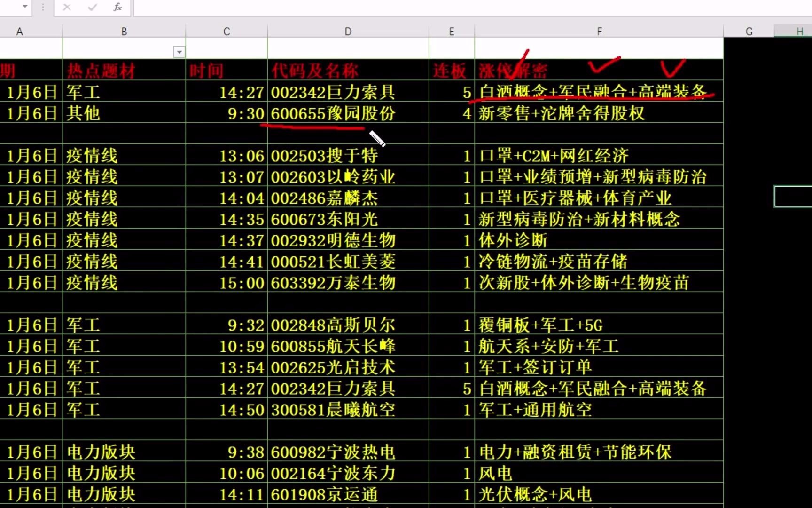Viewport: 812px width, 508px height.
Task: Open formula bar options dots handle
Action: click(x=43, y=7)
